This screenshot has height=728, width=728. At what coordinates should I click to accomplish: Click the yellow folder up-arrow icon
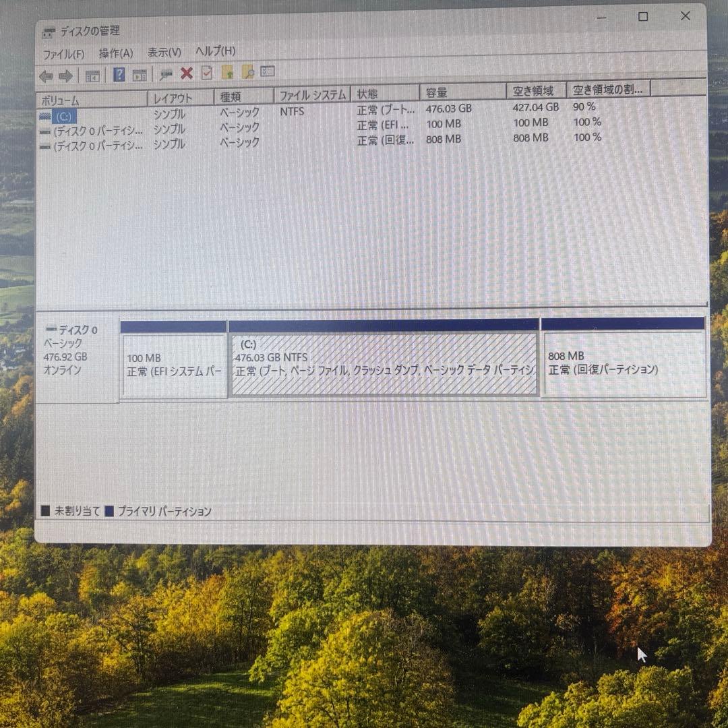[229, 74]
